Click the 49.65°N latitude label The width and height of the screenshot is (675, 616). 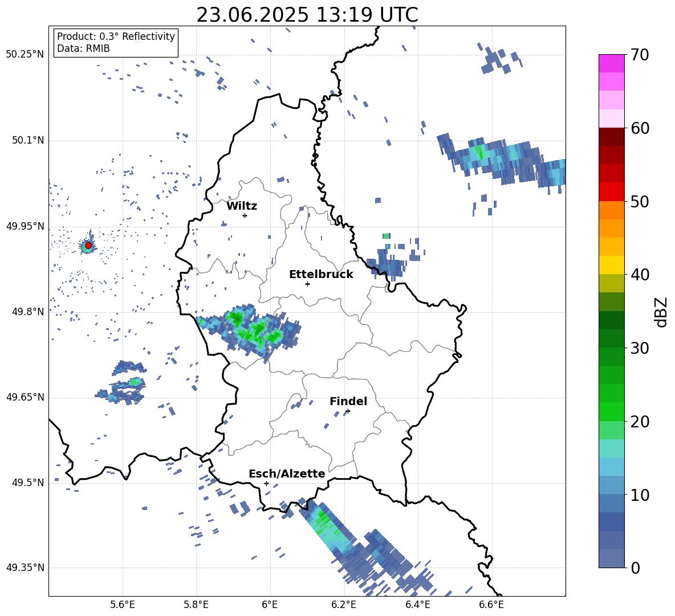25,397
